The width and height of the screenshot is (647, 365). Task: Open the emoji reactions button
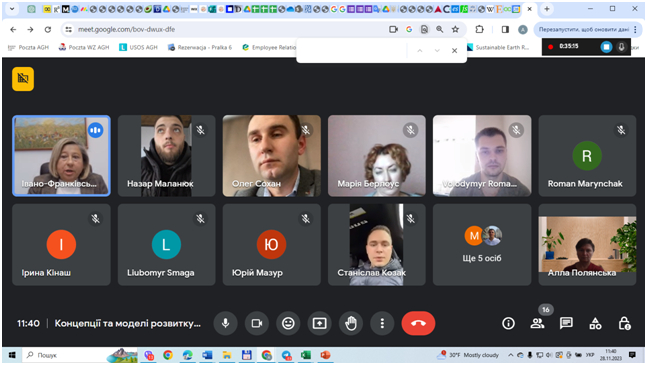pos(288,323)
